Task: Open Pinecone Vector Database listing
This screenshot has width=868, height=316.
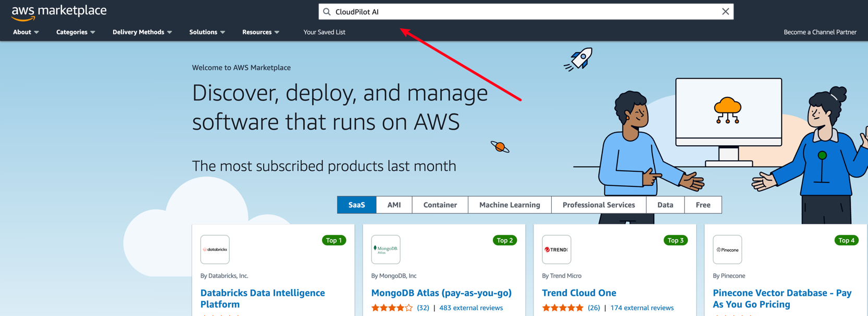Action: click(782, 298)
